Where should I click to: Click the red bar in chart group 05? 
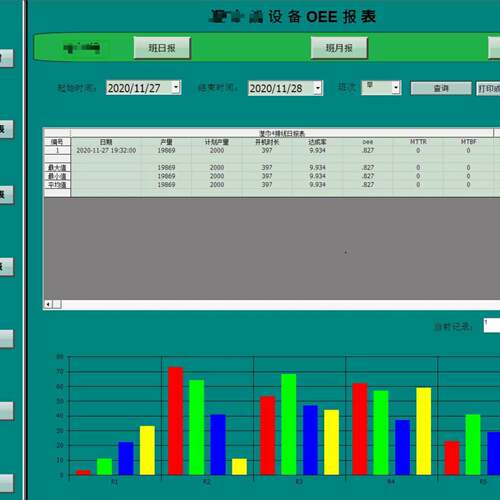click(452, 458)
